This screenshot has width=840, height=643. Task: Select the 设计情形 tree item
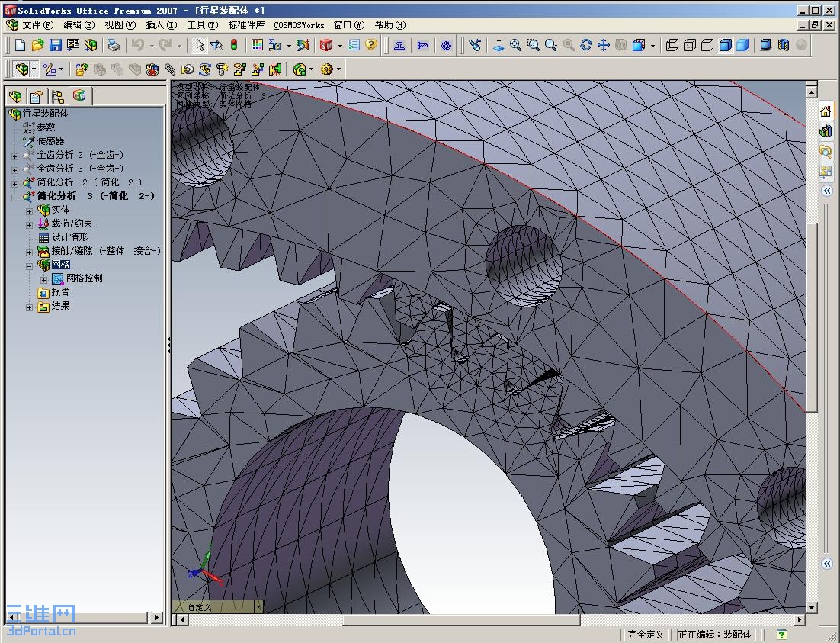[x=69, y=237]
